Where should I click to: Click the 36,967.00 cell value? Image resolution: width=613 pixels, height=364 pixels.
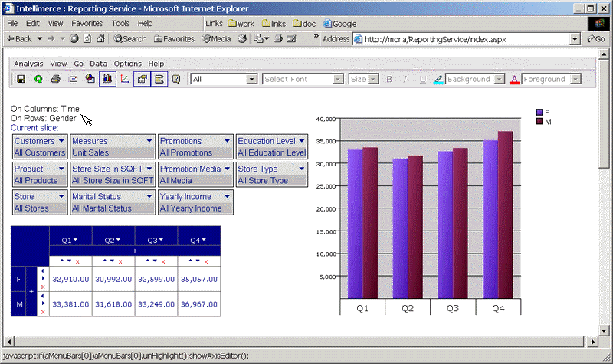pyautogui.click(x=199, y=304)
